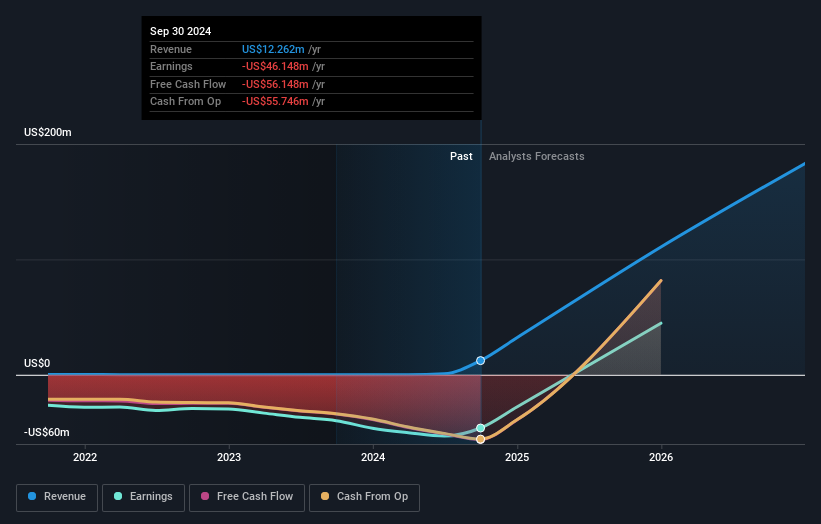Image resolution: width=821 pixels, height=524 pixels.
Task: Click the -US$55.746m cash from op value
Action: click(275, 102)
